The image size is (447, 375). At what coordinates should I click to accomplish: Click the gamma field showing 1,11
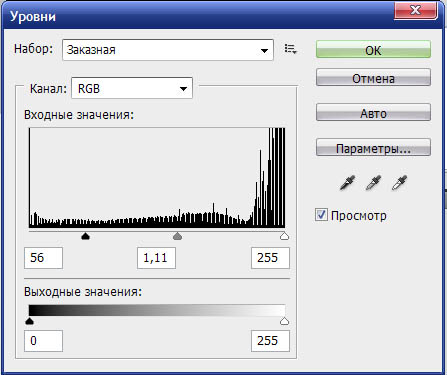click(156, 258)
